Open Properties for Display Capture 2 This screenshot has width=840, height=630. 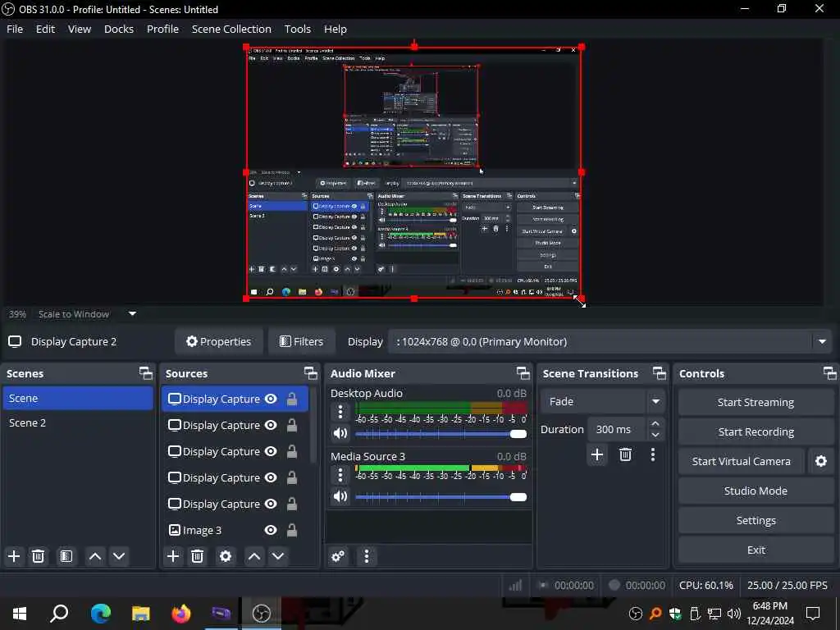[218, 341]
